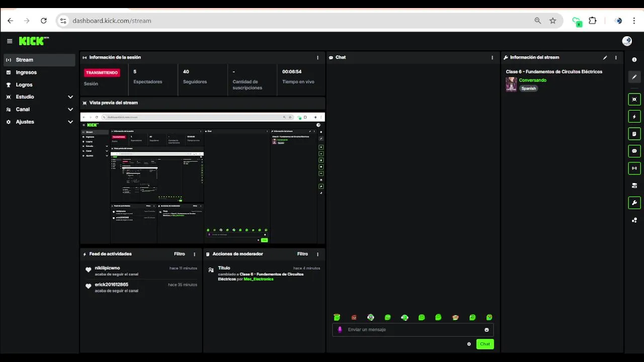Click follower erick201612865 in activity feed
Image resolution: width=644 pixels, height=362 pixels.
point(111,285)
